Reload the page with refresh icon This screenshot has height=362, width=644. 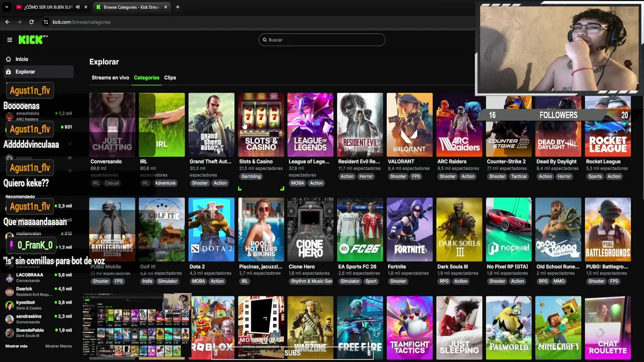click(x=31, y=22)
